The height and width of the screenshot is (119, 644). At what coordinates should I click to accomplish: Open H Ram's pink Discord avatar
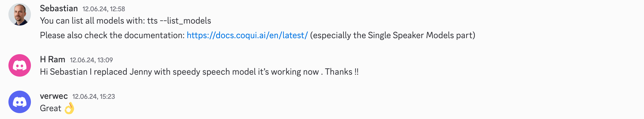pos(20,65)
